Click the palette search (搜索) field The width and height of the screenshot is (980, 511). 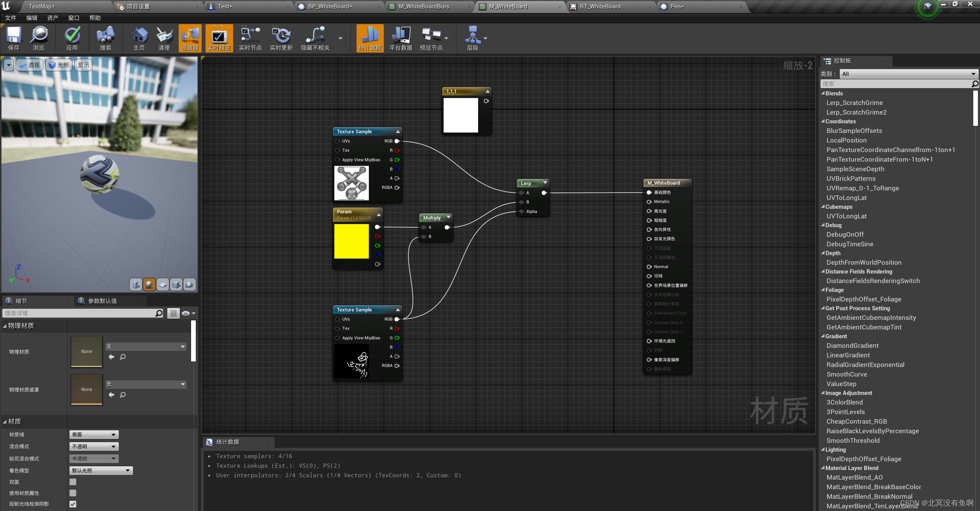895,84
